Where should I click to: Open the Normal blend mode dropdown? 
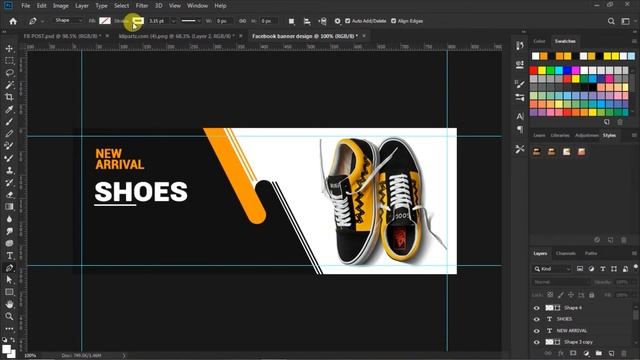560,282
